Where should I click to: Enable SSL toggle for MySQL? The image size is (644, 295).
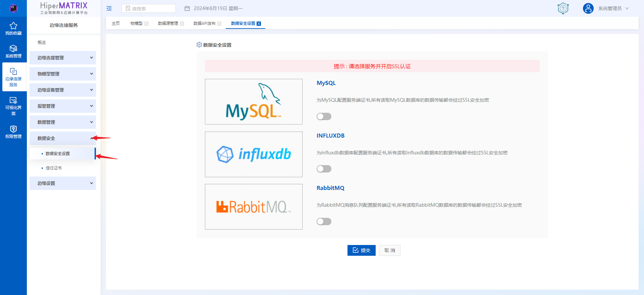[x=324, y=116]
